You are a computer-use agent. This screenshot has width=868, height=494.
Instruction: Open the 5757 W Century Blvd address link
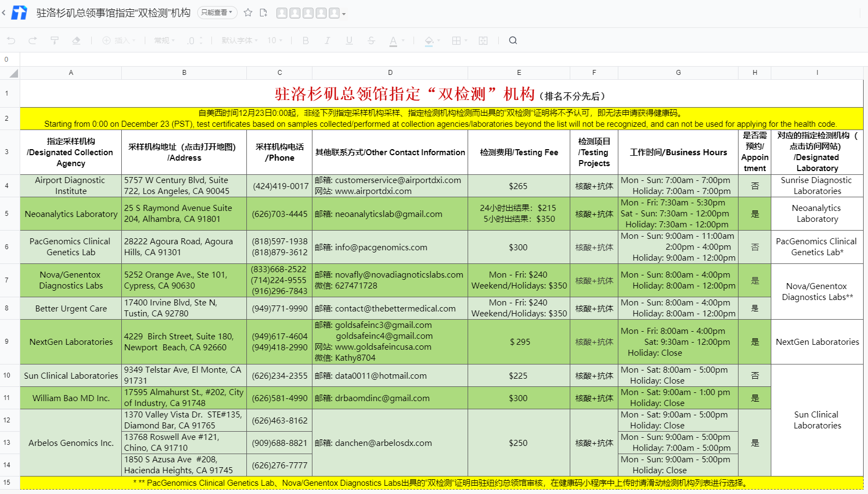pyautogui.click(x=176, y=186)
